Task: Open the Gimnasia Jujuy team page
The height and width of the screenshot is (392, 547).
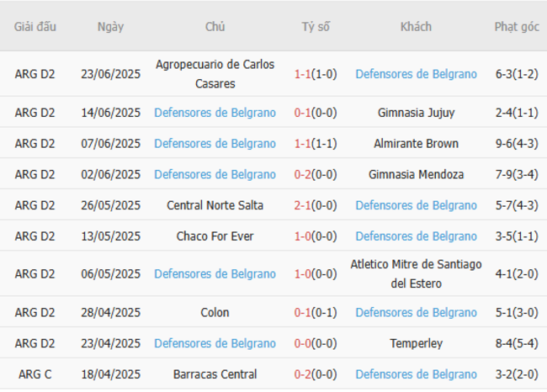Action: 416,113
